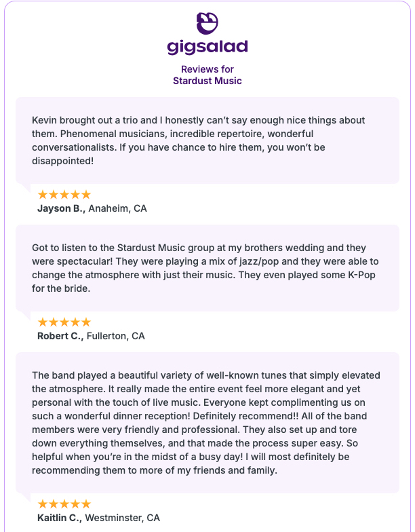The image size is (415, 532).
Task: Click the last star in Robert C.'s rating
Action: [x=85, y=322]
